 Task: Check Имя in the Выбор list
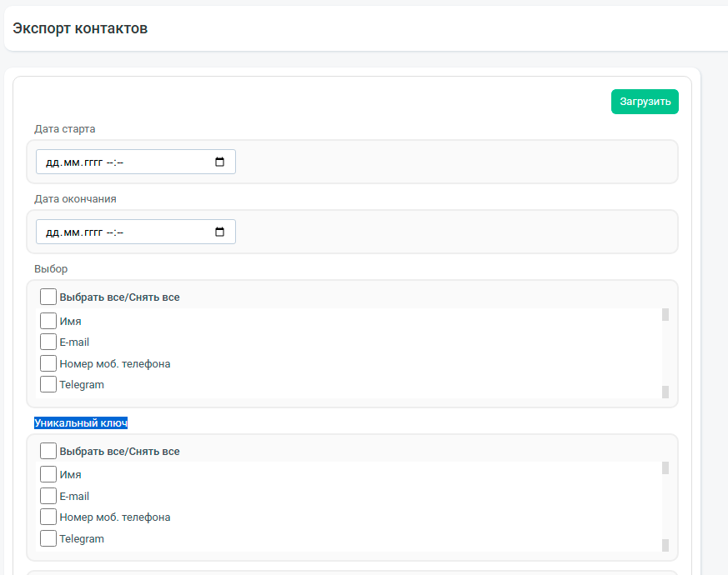tap(48, 321)
